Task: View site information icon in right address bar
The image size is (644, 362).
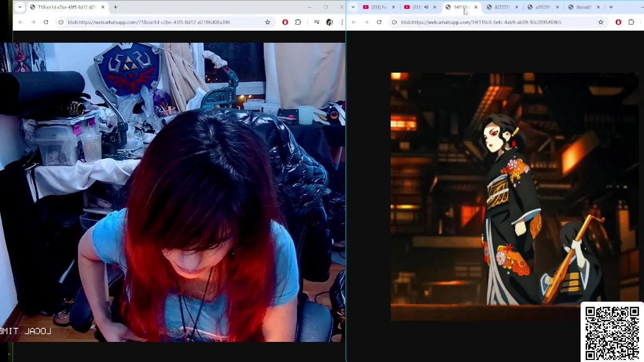Action: [x=394, y=22]
